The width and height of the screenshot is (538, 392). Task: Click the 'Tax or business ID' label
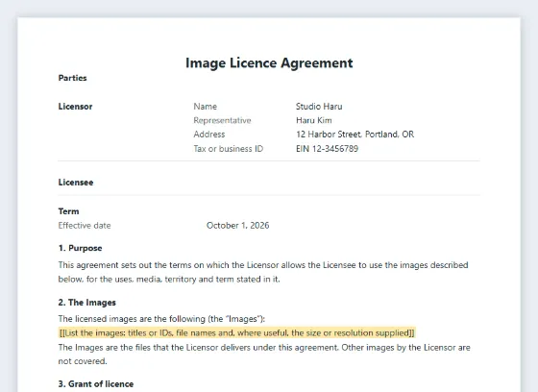click(x=229, y=149)
